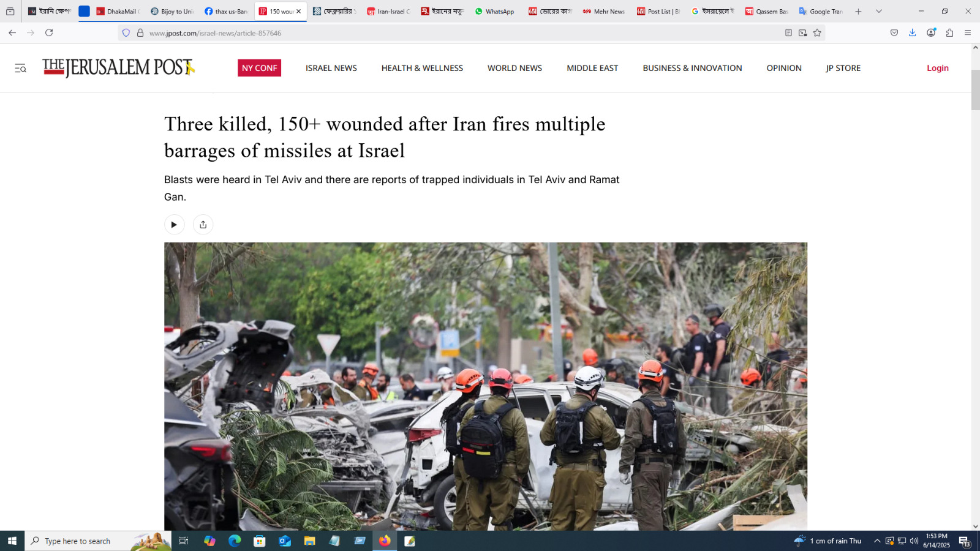Click the tracking protection shield icon
This screenshot has width=980, height=551.
(x=126, y=33)
